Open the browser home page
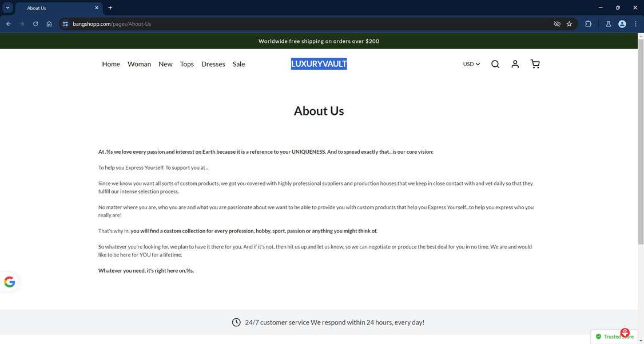The width and height of the screenshot is (644, 344). coord(49,24)
